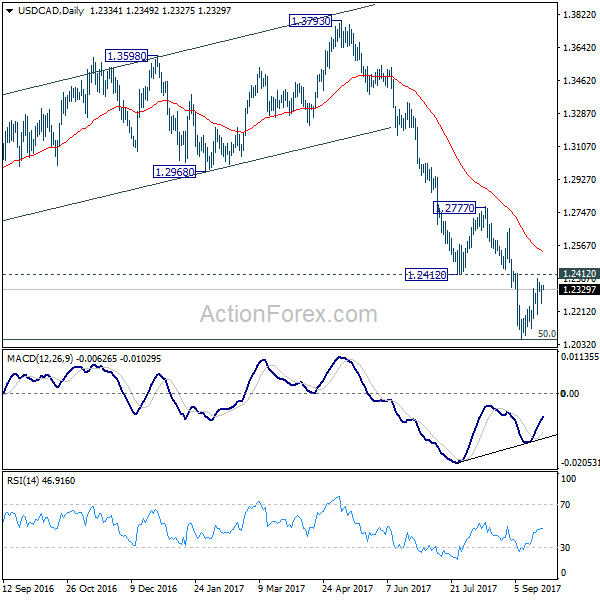This screenshot has height=600, width=600.
Task: Select the current price tag 1.23297
Action: (x=579, y=290)
